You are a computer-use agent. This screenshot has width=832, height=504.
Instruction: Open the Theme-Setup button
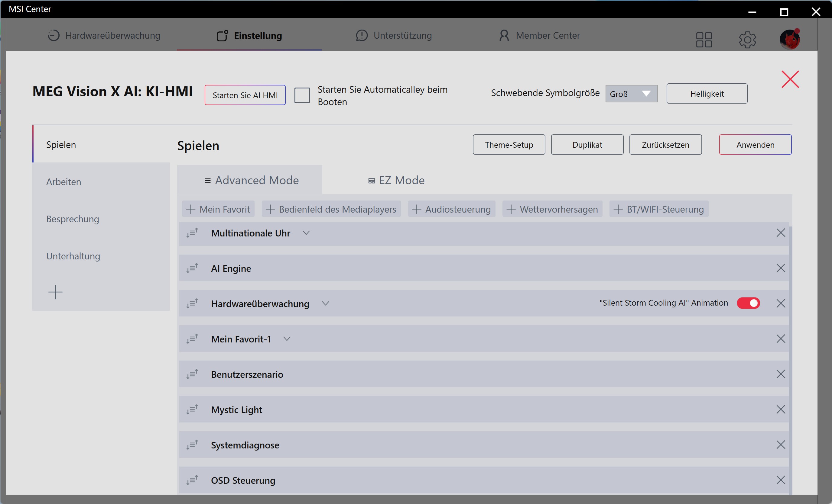tap(509, 145)
